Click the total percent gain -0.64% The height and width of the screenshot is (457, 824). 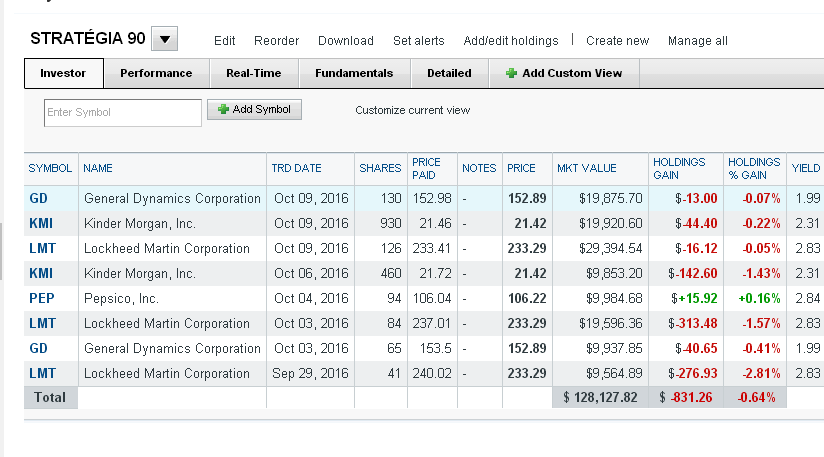(x=756, y=398)
